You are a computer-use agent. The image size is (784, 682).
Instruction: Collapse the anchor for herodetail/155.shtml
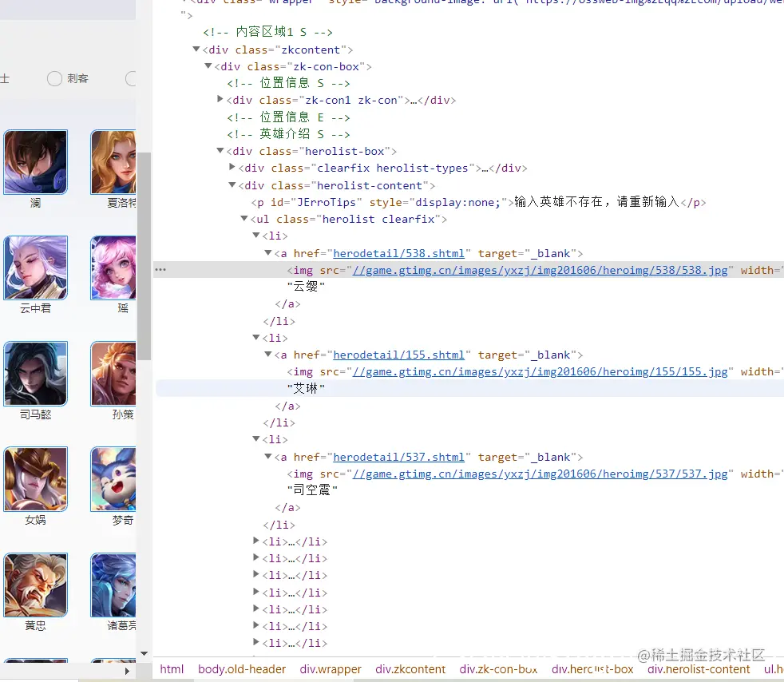(268, 355)
